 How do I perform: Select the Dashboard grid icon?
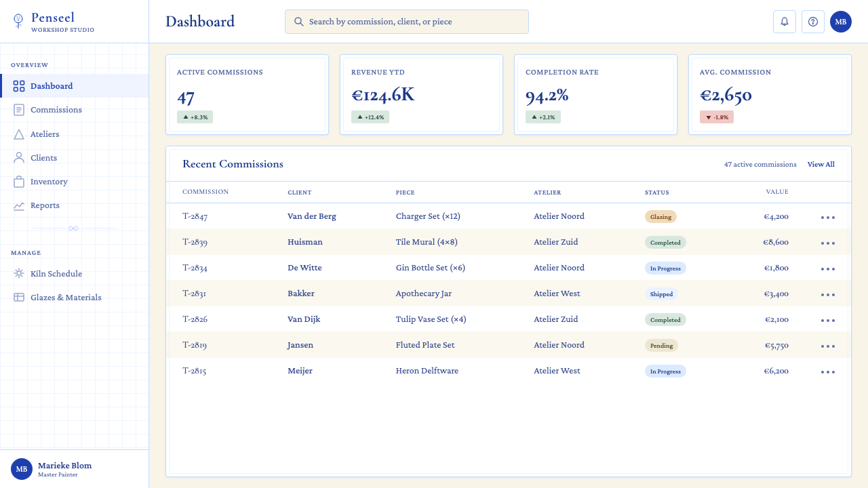click(19, 86)
